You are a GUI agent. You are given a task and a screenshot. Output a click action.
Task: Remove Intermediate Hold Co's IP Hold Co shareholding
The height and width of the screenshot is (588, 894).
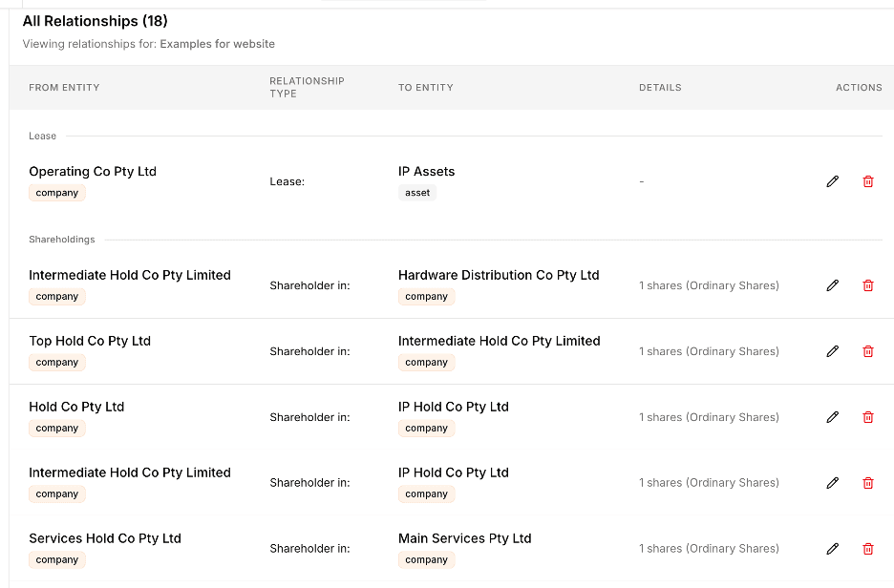click(x=867, y=483)
